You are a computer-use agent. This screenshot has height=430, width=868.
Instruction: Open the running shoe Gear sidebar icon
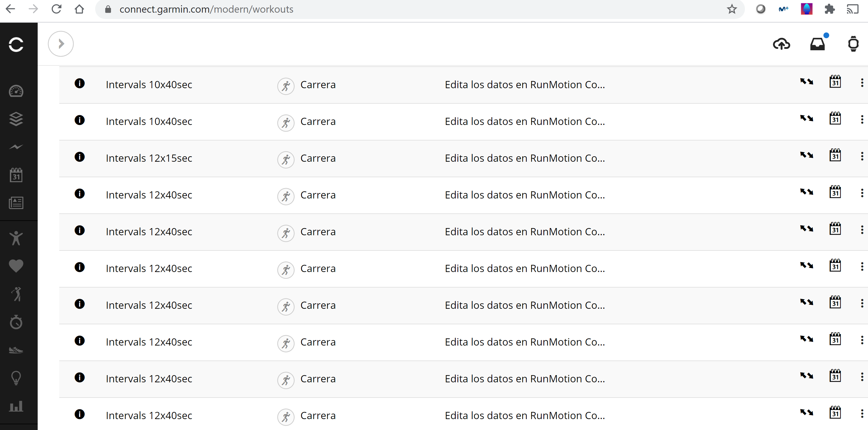[16, 350]
